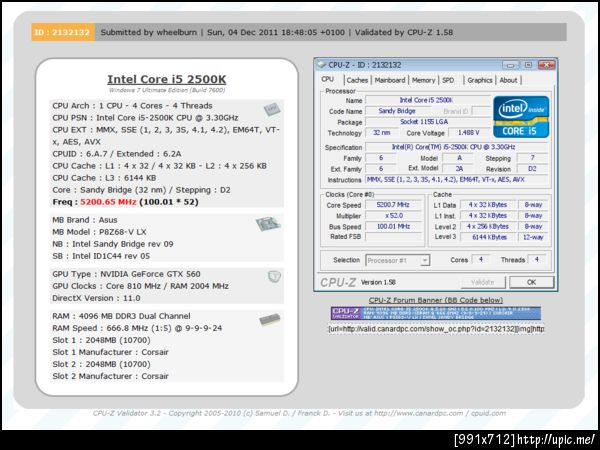Viewport: 600px width, 450px height.
Task: Click the BB code URL input field
Action: pos(436,329)
